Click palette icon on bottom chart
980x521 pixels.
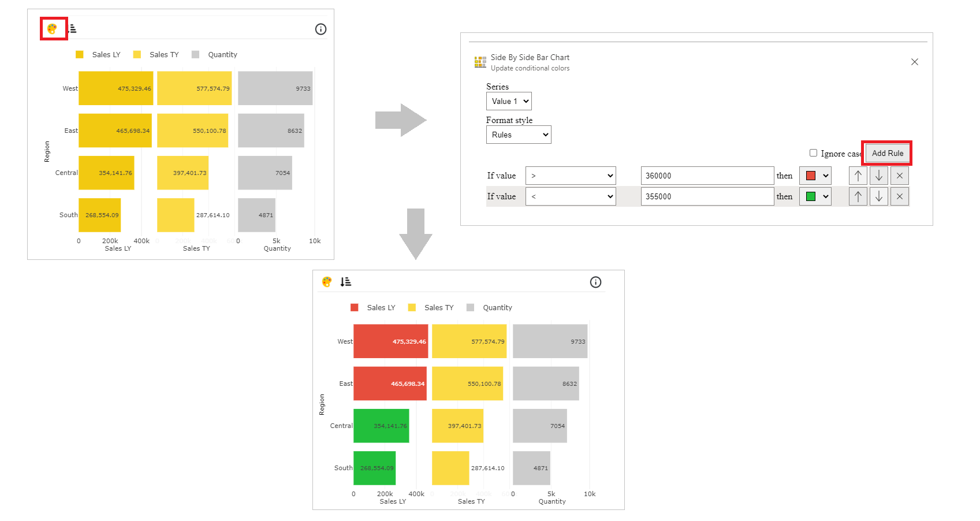(327, 282)
